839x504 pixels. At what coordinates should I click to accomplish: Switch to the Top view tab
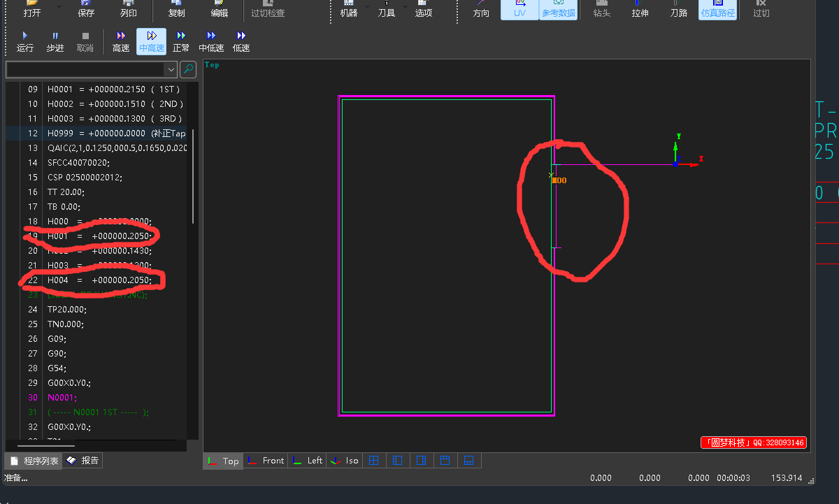(224, 461)
